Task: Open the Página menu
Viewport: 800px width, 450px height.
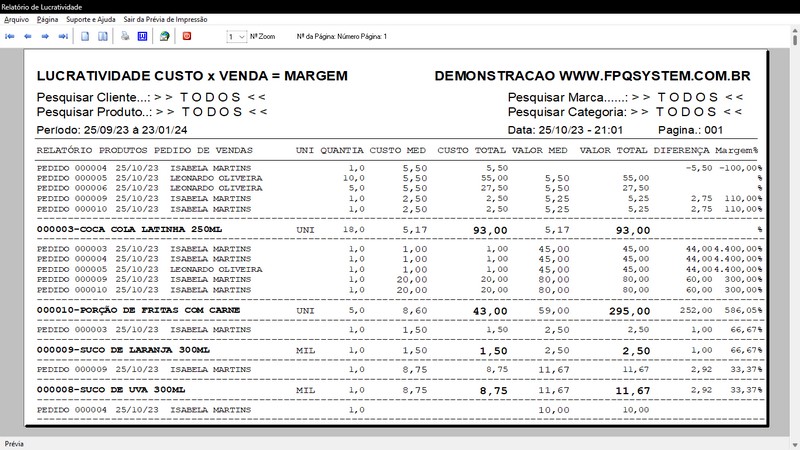Action: click(x=47, y=19)
